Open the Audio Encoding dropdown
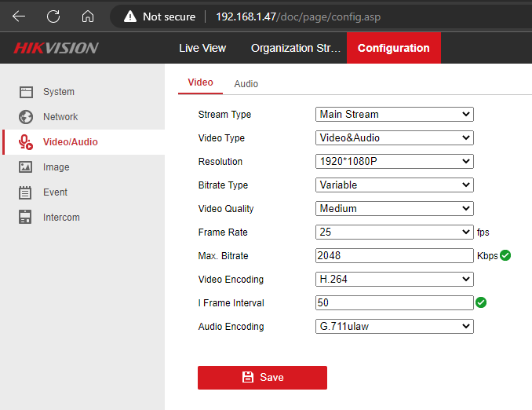The width and height of the screenshot is (532, 410). 394,327
